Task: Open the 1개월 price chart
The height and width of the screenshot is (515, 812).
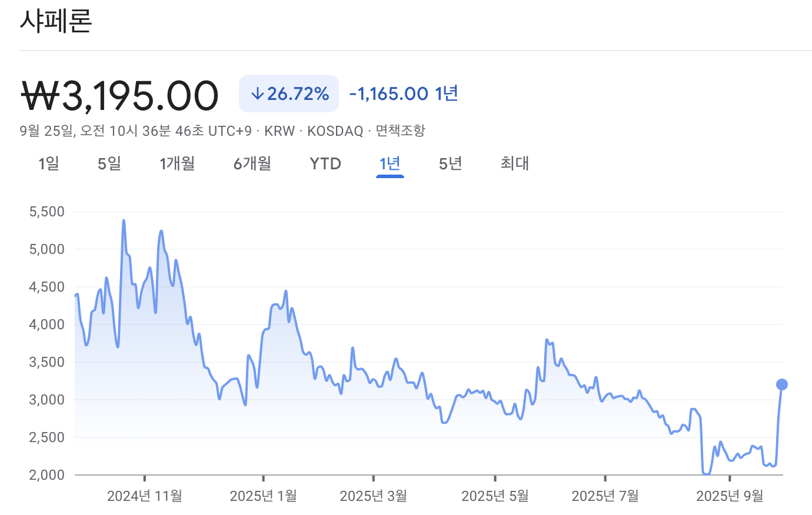Action: coord(177,163)
